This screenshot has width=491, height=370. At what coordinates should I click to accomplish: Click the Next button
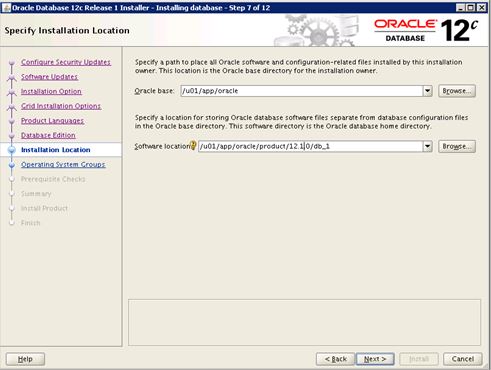tap(375, 359)
